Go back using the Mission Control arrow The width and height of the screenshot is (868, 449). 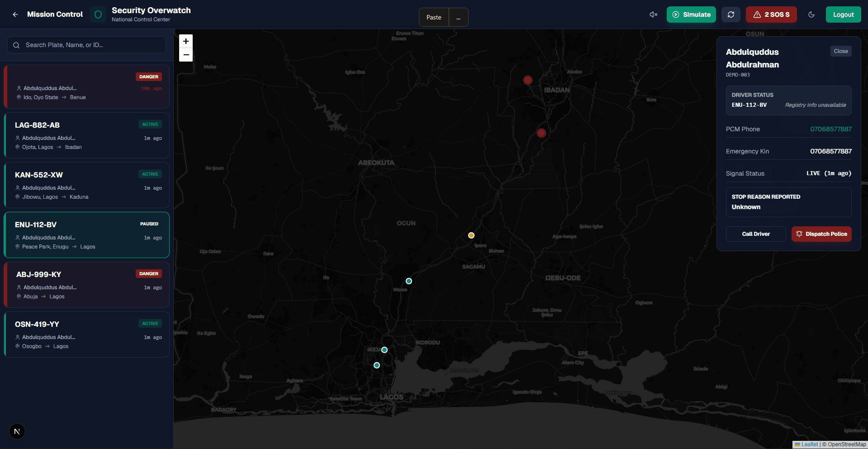tap(15, 14)
